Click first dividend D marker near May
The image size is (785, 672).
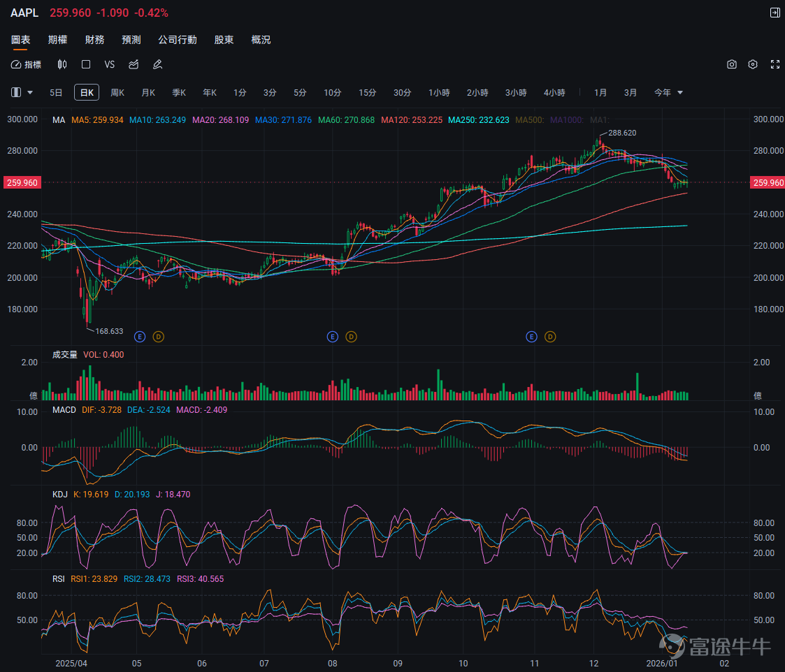(x=158, y=337)
